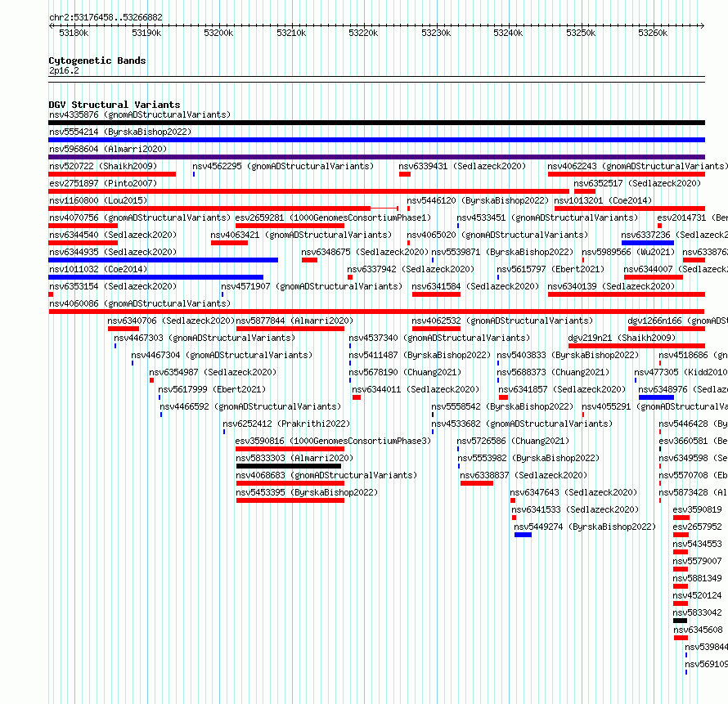Click nsv4467303 variant label
This screenshot has width=728, height=704.
tap(204, 338)
